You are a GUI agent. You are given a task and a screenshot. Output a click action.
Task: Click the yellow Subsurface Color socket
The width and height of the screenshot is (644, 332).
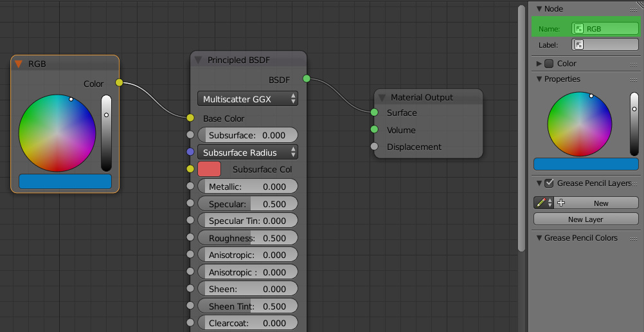point(190,169)
